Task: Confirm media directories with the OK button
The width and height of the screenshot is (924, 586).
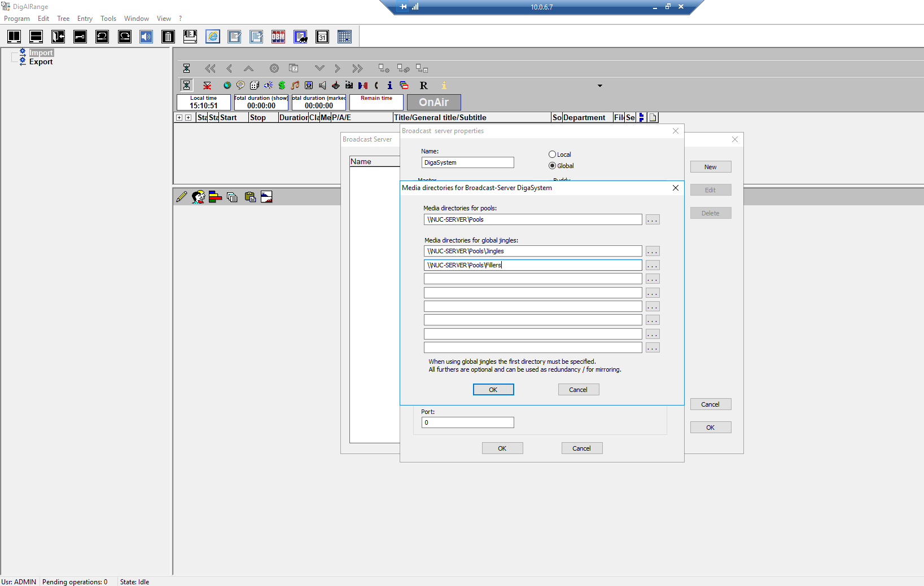Action: 493,390
